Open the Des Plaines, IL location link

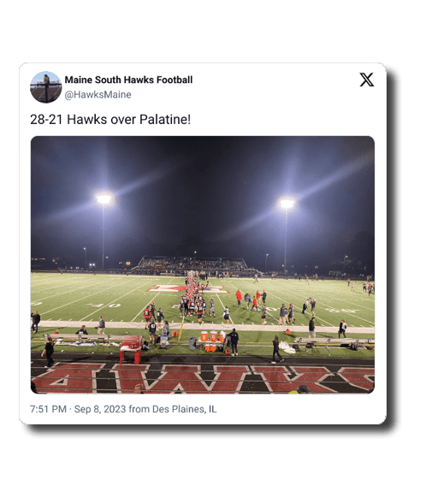tap(185, 409)
